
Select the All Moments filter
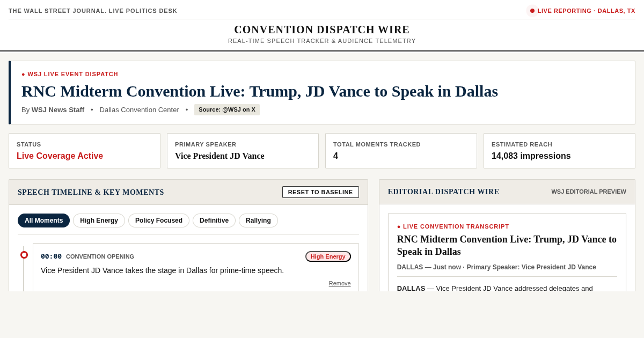point(43,221)
